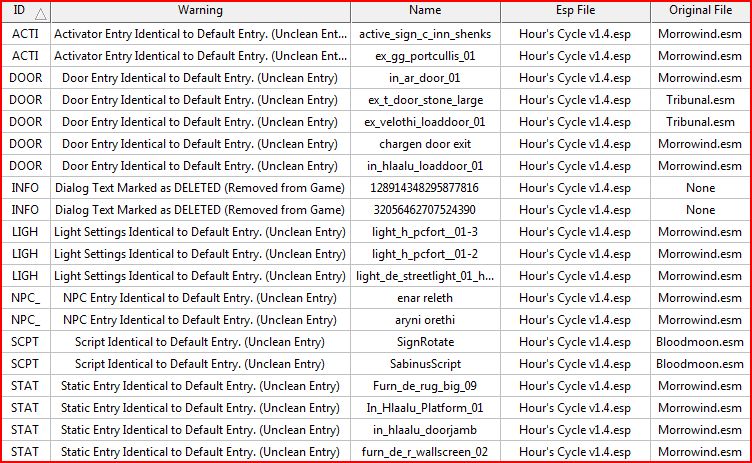Viewport: 752px width, 463px height.
Task: Select the ex_t_door_stone_large name cell
Action: (425, 100)
